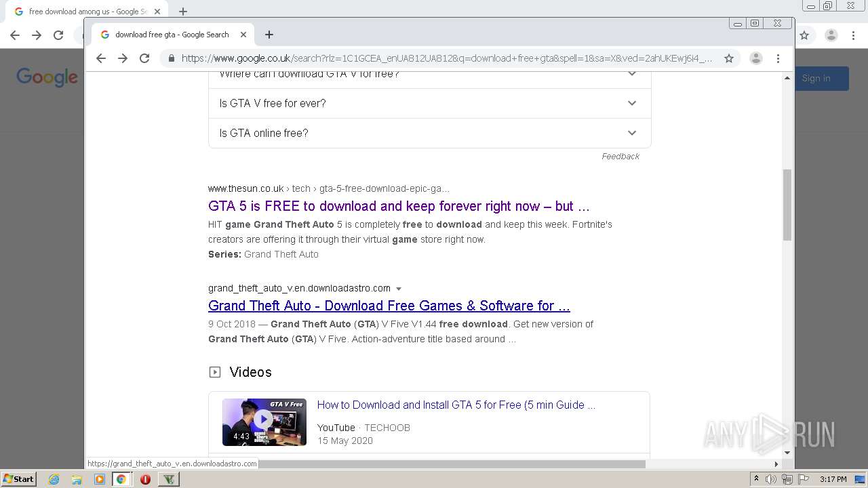The image size is (868, 488).
Task: Go forward in the front Chrome window
Action: tap(123, 58)
